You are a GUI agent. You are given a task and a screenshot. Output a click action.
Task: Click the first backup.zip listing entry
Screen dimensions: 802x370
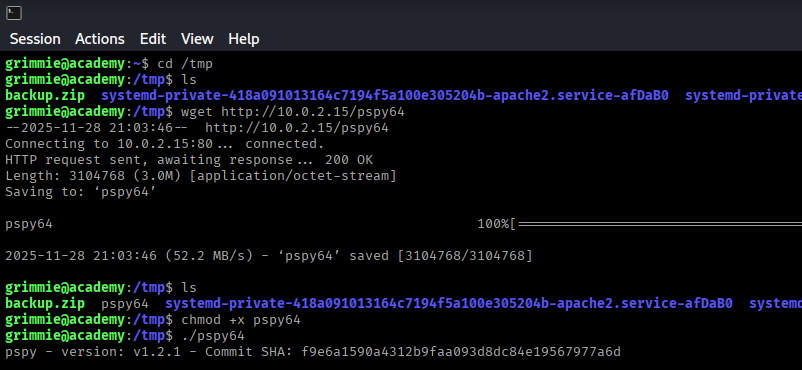click(x=45, y=96)
